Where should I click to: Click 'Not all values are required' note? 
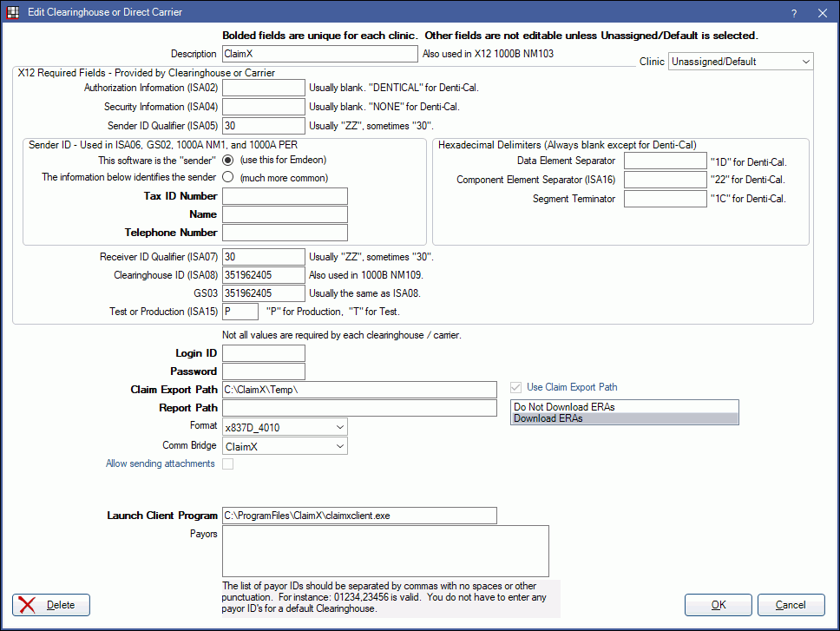tap(342, 335)
